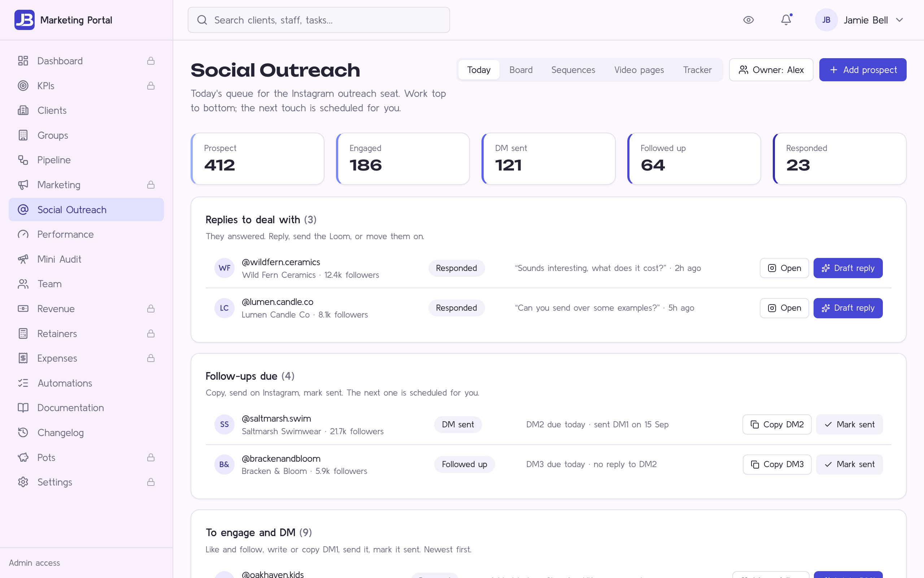Copy DM3 for Bracken & Bloom
Image resolution: width=924 pixels, height=578 pixels.
[777, 464]
